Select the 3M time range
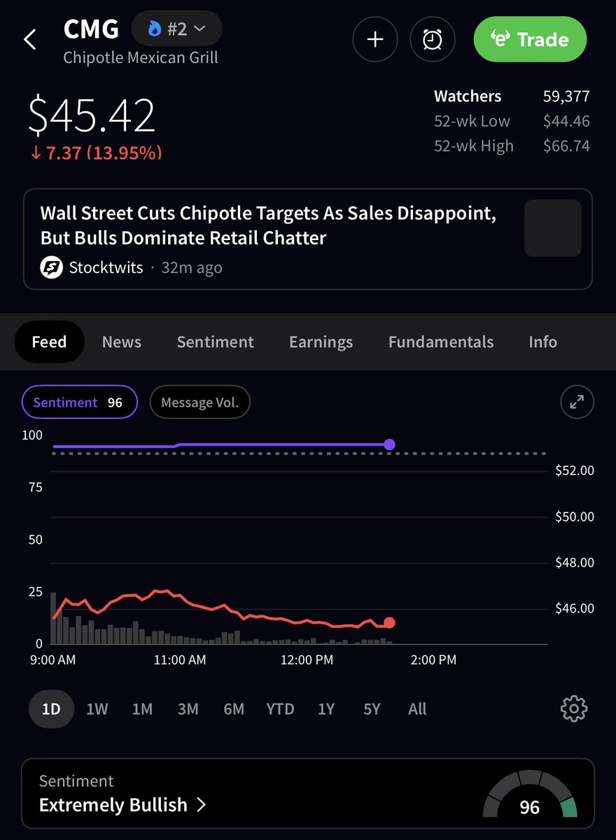This screenshot has height=840, width=616. click(188, 709)
